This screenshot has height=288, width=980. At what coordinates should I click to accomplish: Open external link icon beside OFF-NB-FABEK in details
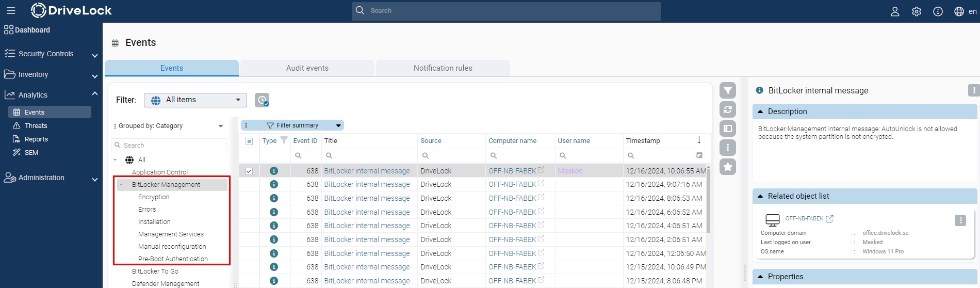pos(829,219)
